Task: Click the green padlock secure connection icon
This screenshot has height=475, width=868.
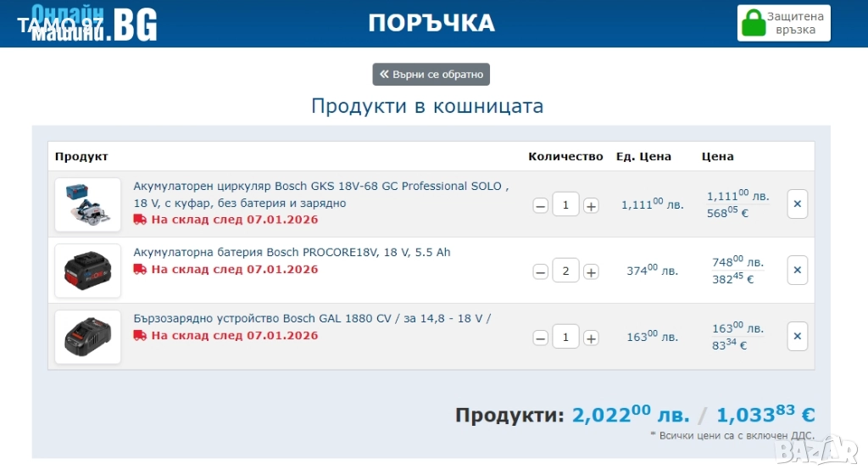Action: click(x=753, y=23)
